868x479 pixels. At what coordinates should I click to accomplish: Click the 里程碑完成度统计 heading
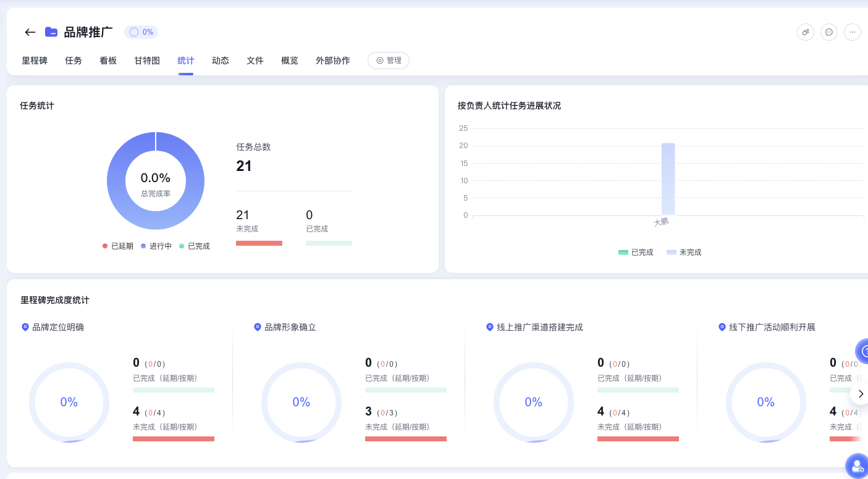[x=55, y=300]
